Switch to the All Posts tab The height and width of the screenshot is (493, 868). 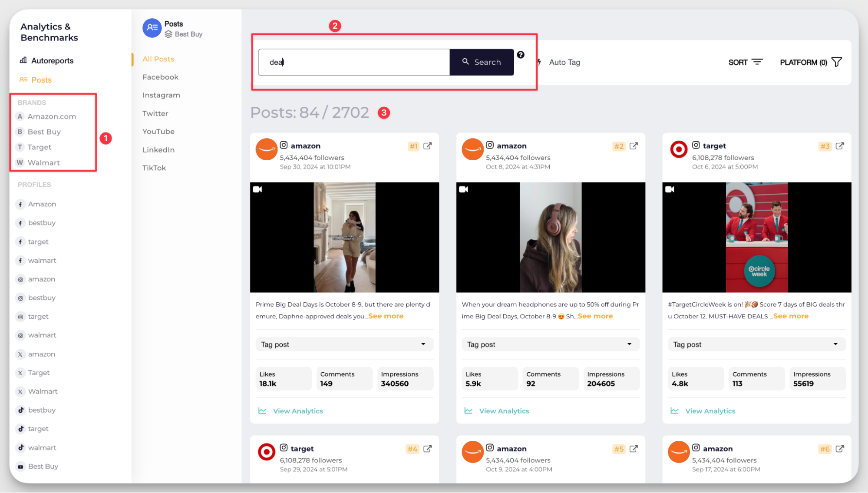(158, 59)
